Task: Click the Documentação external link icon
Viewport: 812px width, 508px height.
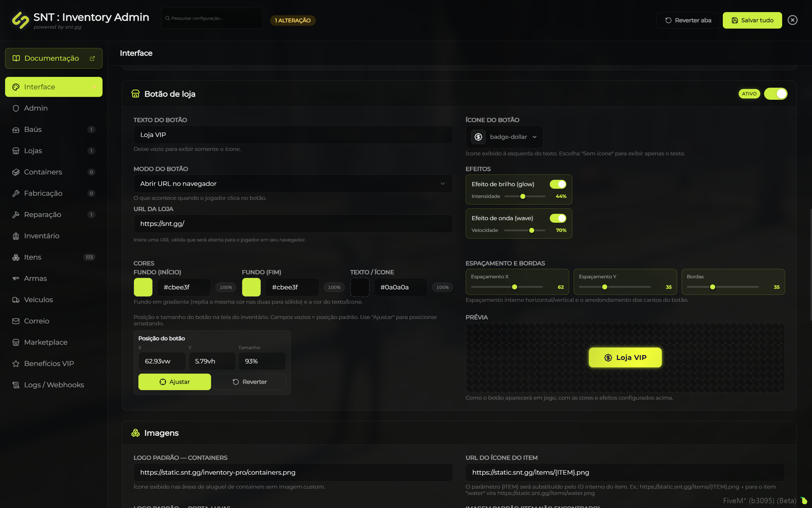Action: 92,58
